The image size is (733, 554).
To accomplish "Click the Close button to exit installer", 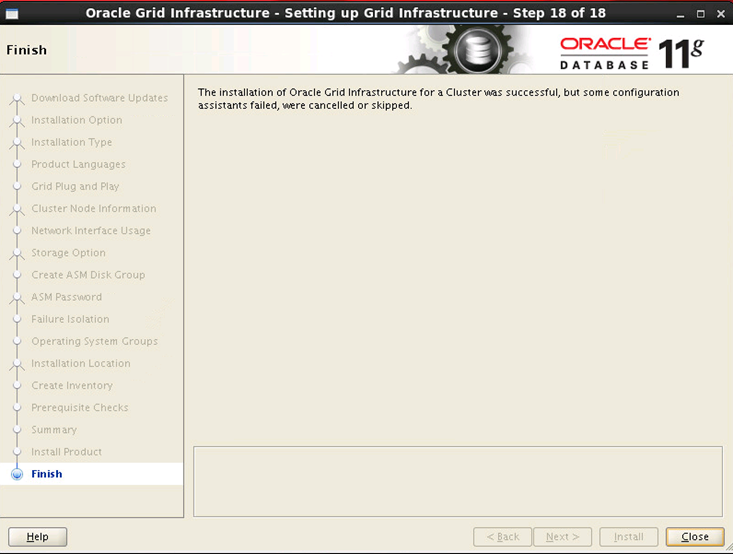I will [695, 537].
